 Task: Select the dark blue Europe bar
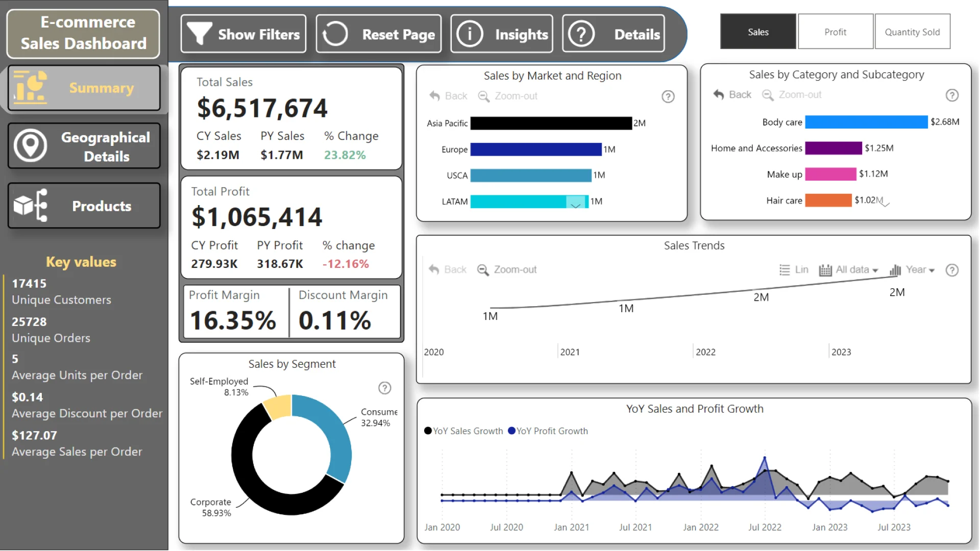[x=536, y=149]
